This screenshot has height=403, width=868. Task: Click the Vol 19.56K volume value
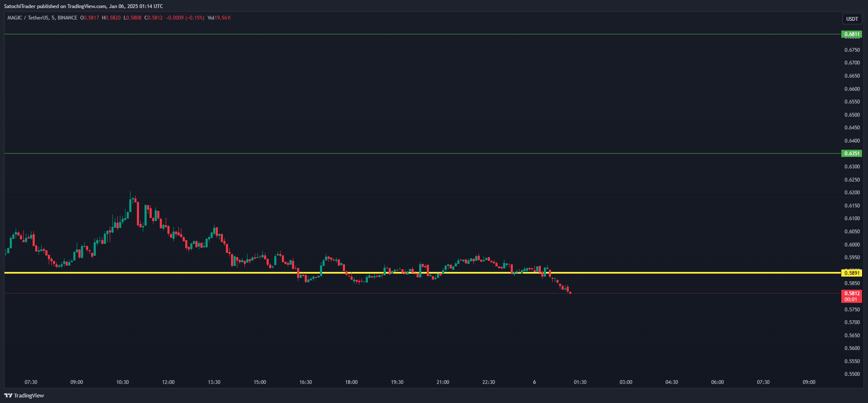click(219, 18)
